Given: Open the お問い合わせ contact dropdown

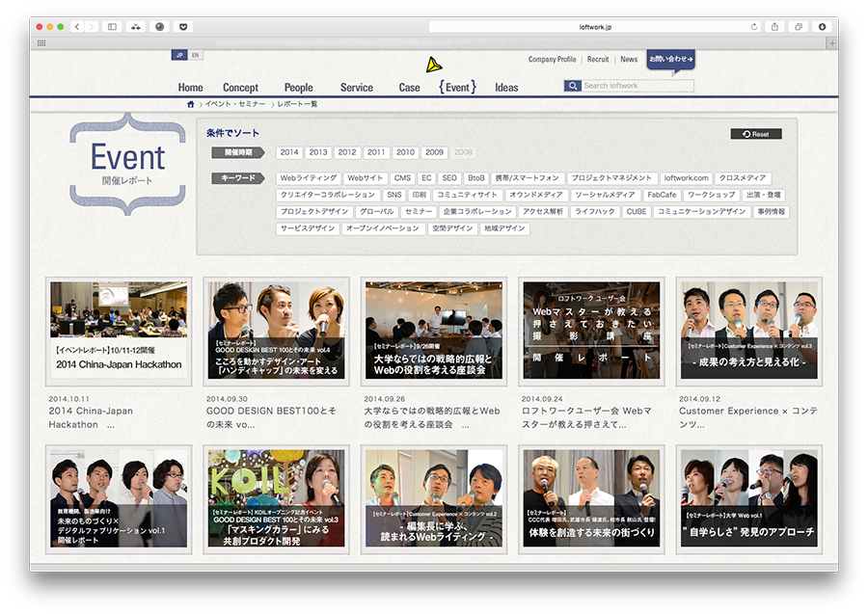Looking at the screenshot, I should pos(670,60).
